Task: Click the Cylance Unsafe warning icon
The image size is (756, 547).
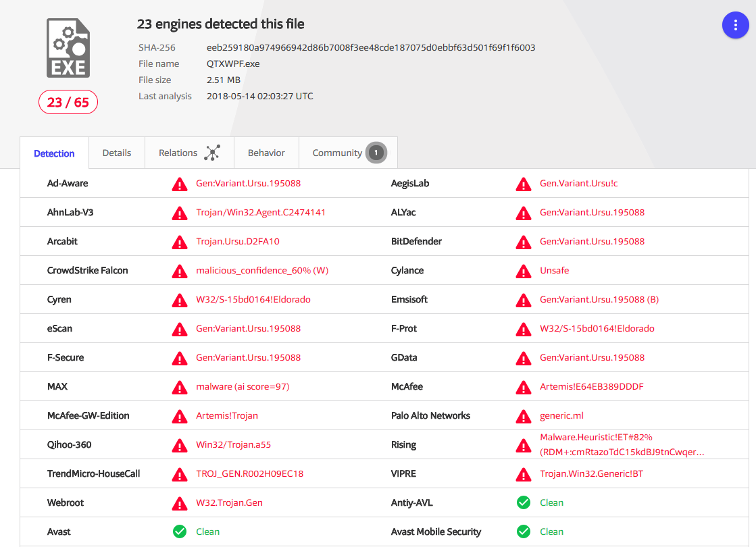Action: (524, 271)
